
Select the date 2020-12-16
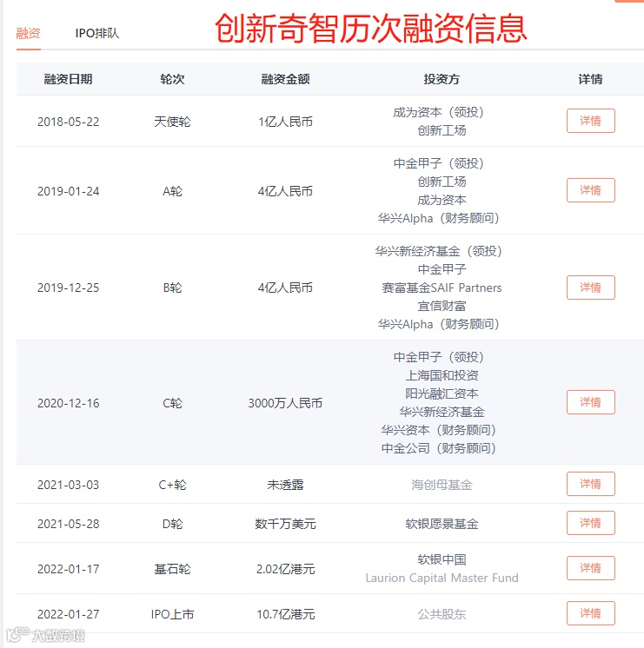click(x=69, y=403)
